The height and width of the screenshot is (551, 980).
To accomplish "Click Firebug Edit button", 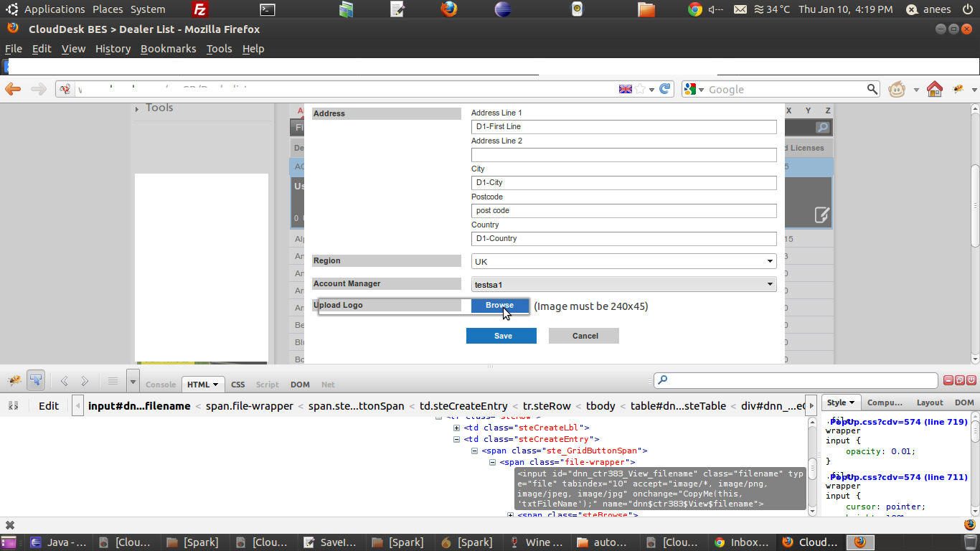I will coord(49,405).
